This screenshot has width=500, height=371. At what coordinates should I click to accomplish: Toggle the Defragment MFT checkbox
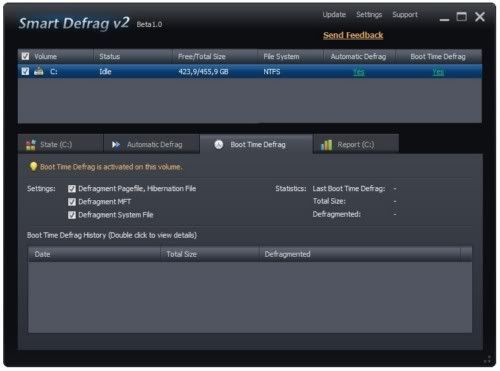pyautogui.click(x=72, y=202)
